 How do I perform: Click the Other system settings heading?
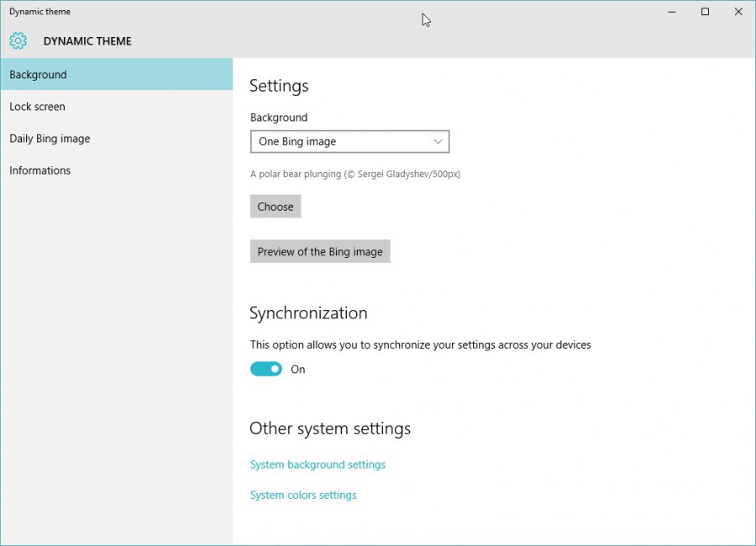330,428
